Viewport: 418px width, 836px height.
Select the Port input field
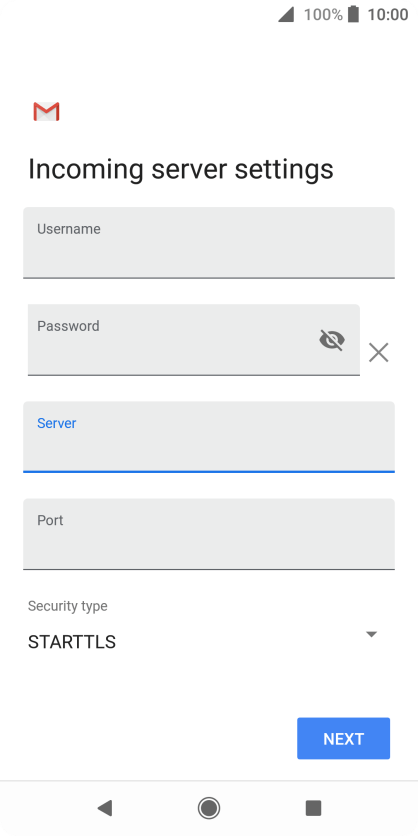click(x=209, y=534)
